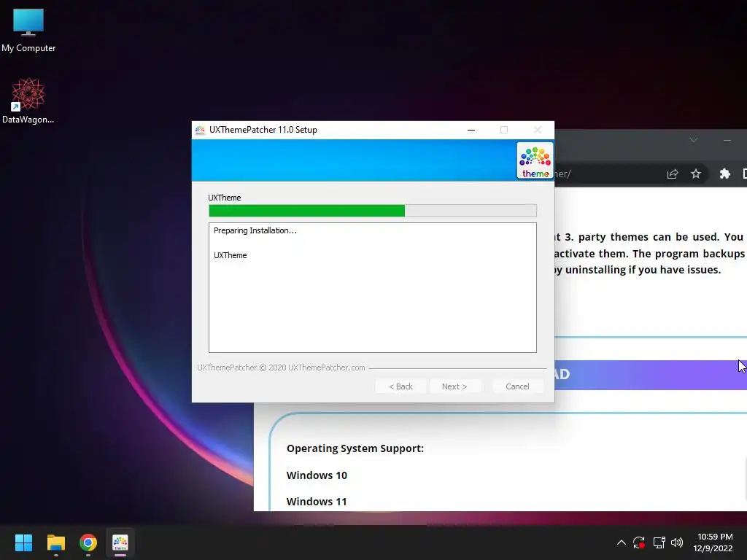This screenshot has height=560, width=747.
Task: Click the 'UXTheme' line in install log
Action: coord(230,255)
